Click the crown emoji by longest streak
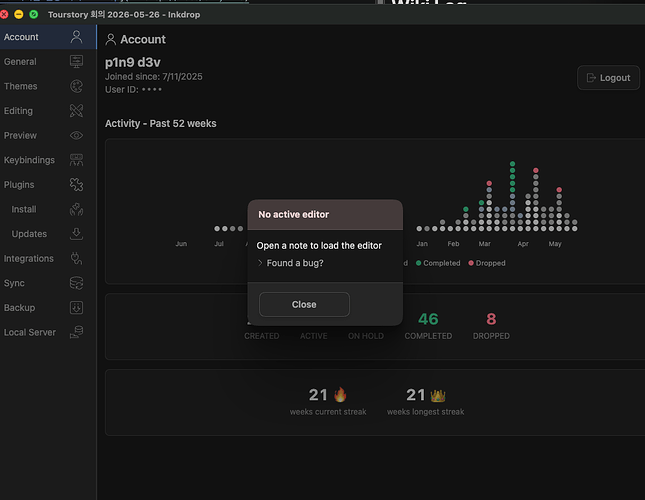 [x=438, y=395]
